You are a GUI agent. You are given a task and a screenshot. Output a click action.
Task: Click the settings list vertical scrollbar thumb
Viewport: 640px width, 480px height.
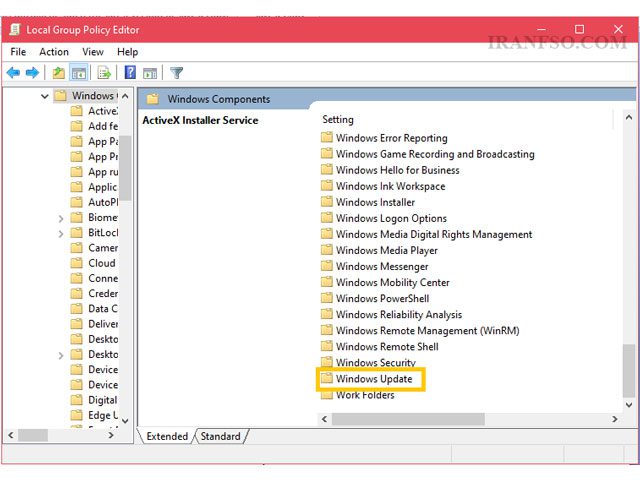[x=629, y=371]
